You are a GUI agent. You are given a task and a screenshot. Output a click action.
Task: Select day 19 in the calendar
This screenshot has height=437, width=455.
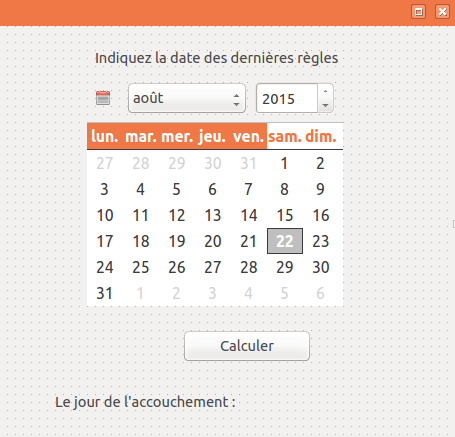point(177,241)
